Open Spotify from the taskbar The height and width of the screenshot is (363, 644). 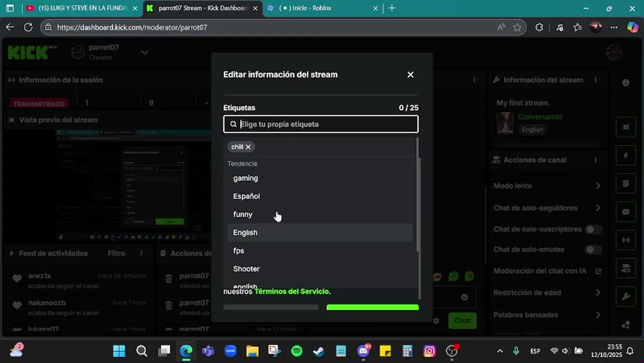pyautogui.click(x=297, y=351)
